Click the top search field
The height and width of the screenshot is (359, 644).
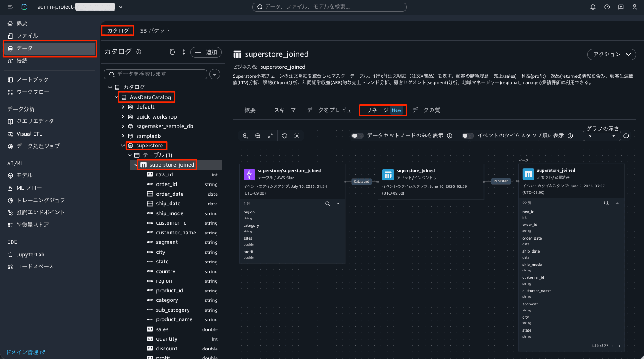tap(330, 7)
